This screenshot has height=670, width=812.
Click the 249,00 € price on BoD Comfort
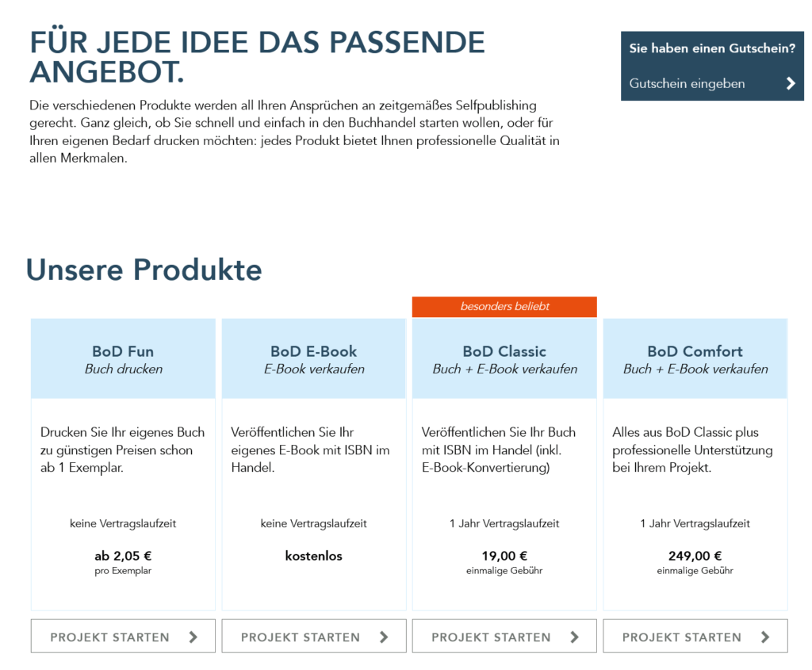tap(695, 556)
